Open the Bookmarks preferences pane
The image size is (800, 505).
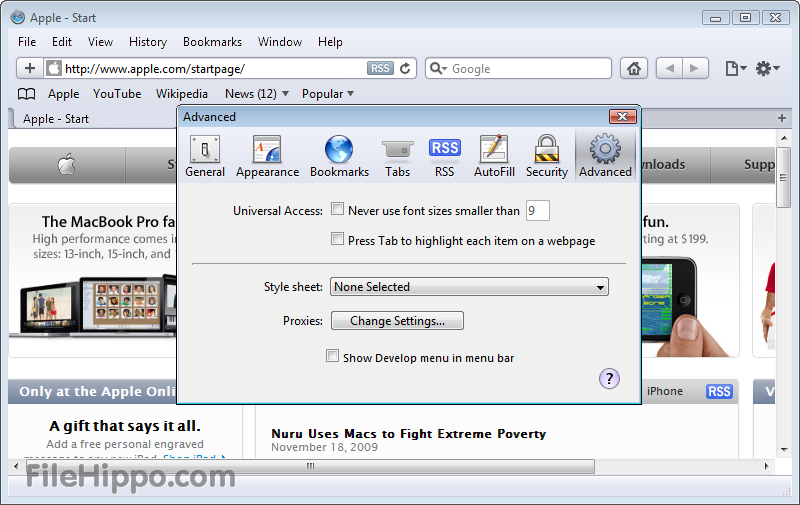pyautogui.click(x=339, y=156)
